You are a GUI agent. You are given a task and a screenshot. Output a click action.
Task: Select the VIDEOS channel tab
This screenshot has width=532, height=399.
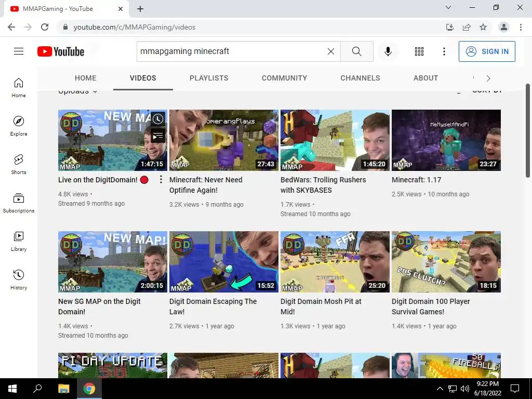143,78
